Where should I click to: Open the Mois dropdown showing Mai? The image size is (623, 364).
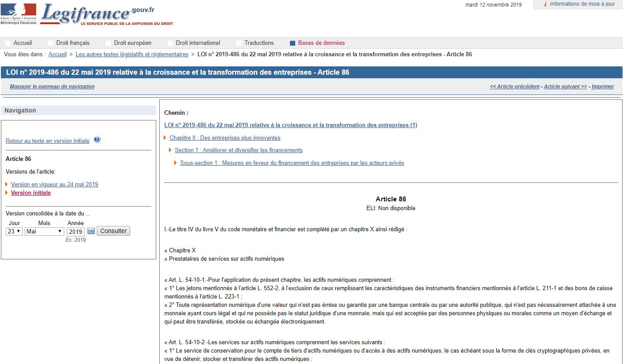tap(44, 231)
